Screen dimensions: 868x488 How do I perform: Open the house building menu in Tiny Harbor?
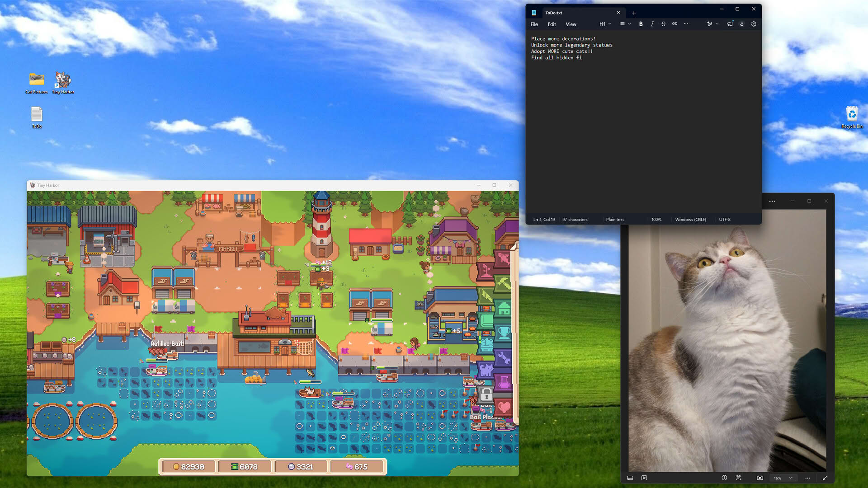pos(503,309)
